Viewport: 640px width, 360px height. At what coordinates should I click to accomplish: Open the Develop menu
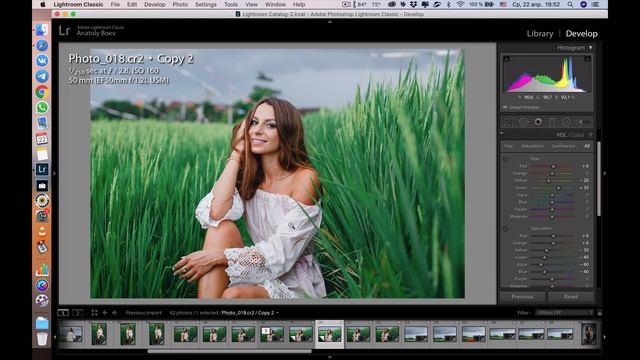(x=155, y=4)
